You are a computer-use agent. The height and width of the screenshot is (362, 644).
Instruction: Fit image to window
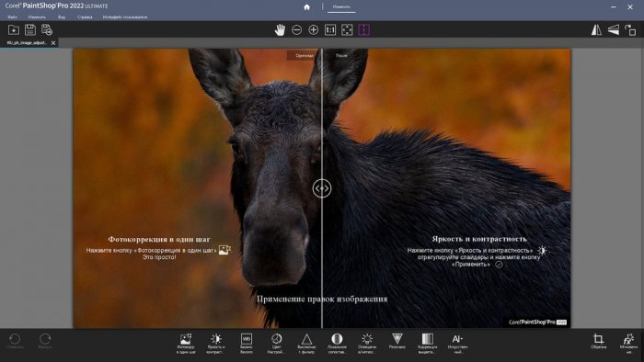(347, 30)
